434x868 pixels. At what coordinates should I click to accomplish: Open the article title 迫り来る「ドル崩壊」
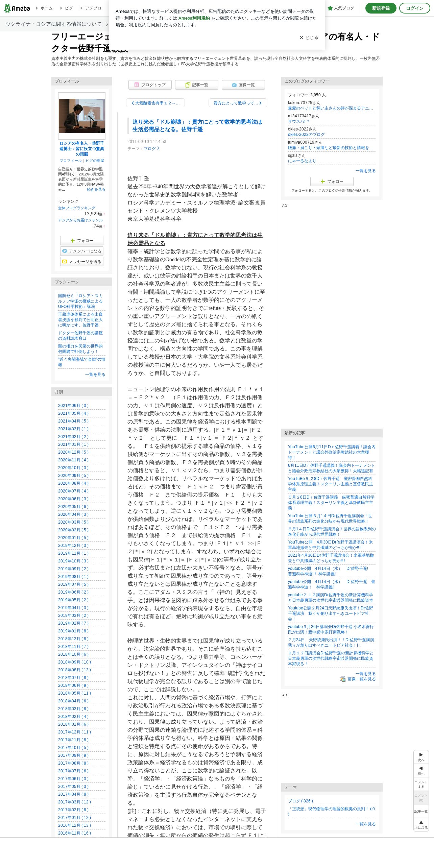197,126
